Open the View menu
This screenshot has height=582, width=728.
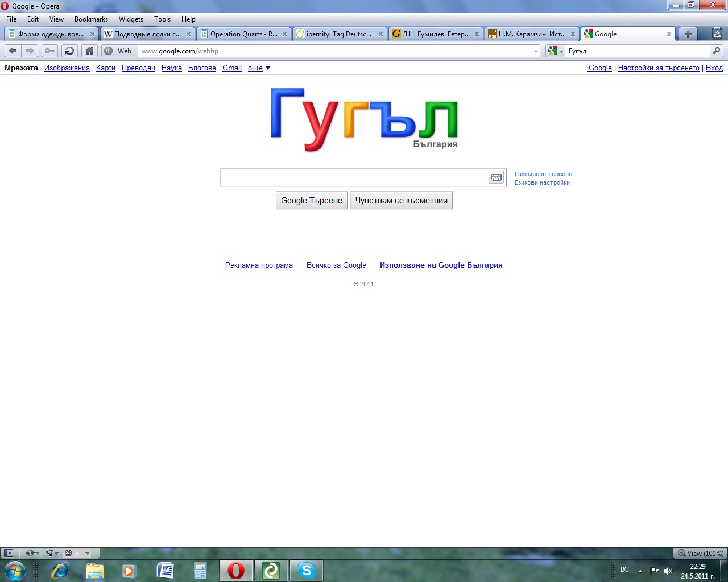point(56,19)
